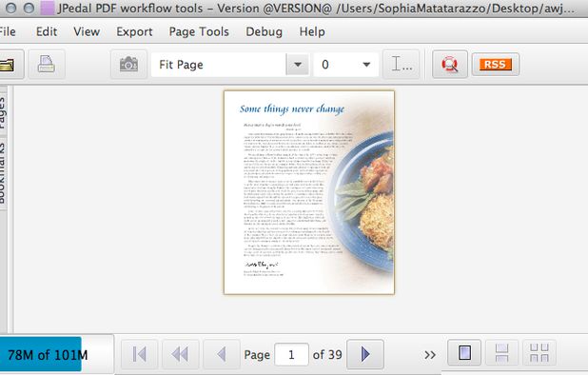Image resolution: width=588 pixels, height=375 pixels.
Task: Click the orange RSS button
Action: 496,65
